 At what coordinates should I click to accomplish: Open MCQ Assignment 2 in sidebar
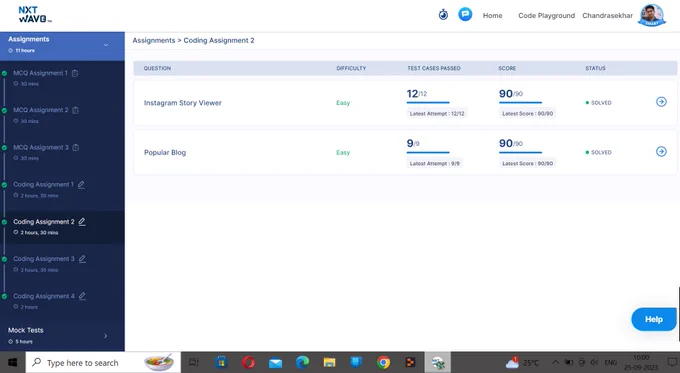click(40, 110)
